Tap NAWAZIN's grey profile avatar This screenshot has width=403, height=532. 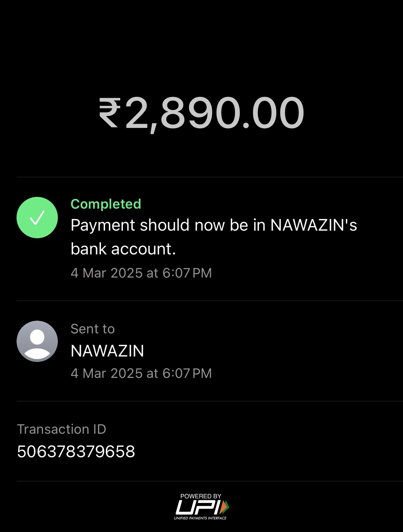coord(37,341)
